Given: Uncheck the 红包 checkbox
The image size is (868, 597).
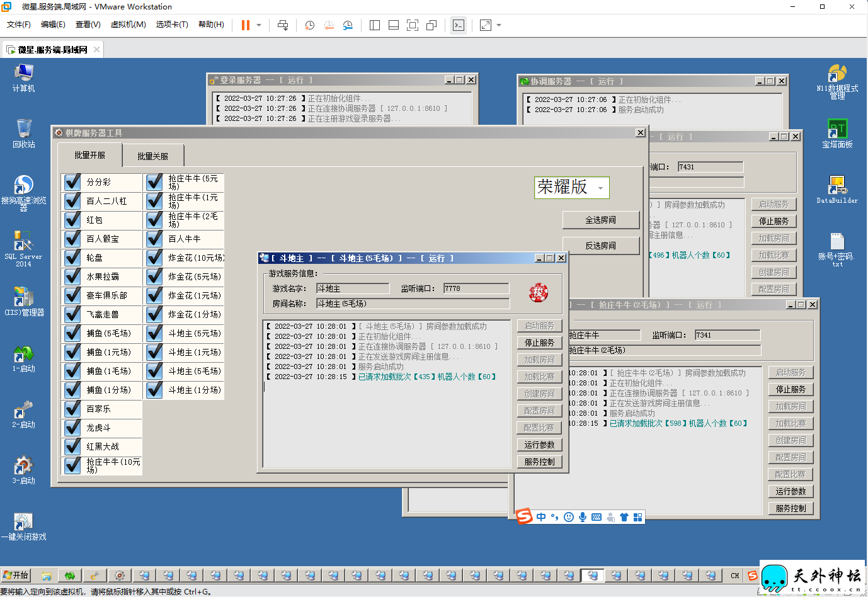Looking at the screenshot, I should (72, 220).
